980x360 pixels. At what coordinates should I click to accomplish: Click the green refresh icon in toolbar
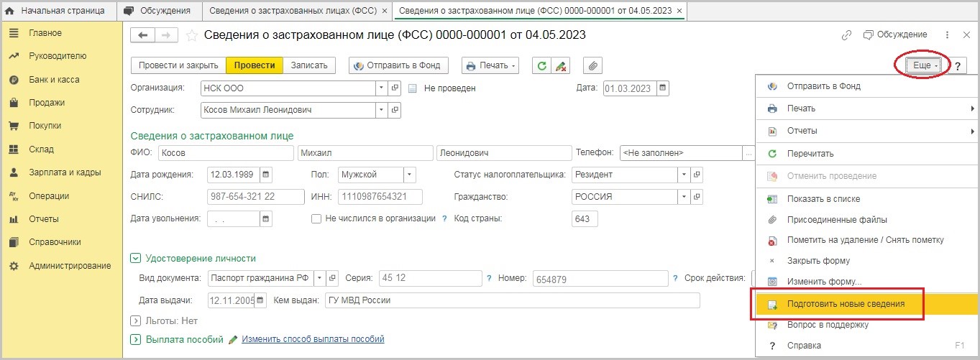click(541, 65)
